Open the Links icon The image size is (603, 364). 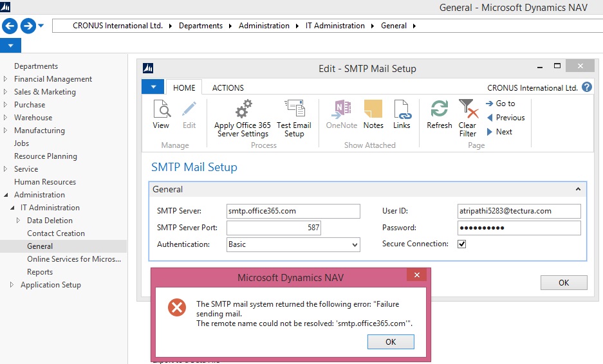pos(402,114)
